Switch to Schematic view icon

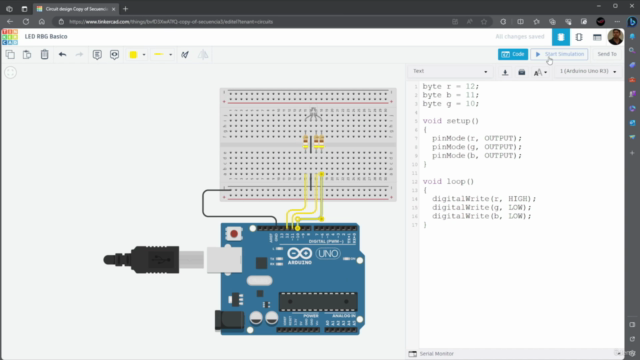pyautogui.click(x=579, y=37)
